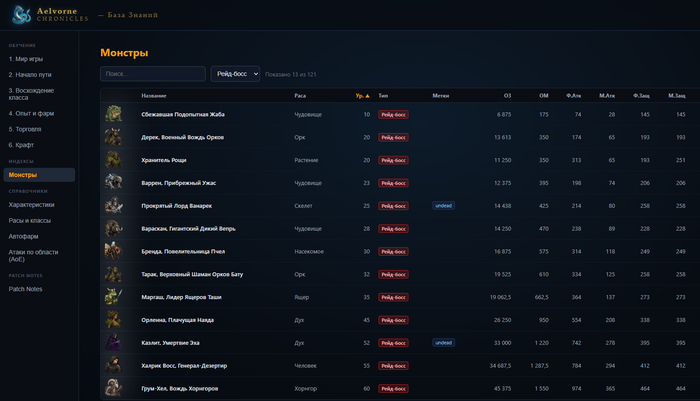The width and height of the screenshot is (700, 401).
Task: Sort table by Название column
Action: [154, 96]
